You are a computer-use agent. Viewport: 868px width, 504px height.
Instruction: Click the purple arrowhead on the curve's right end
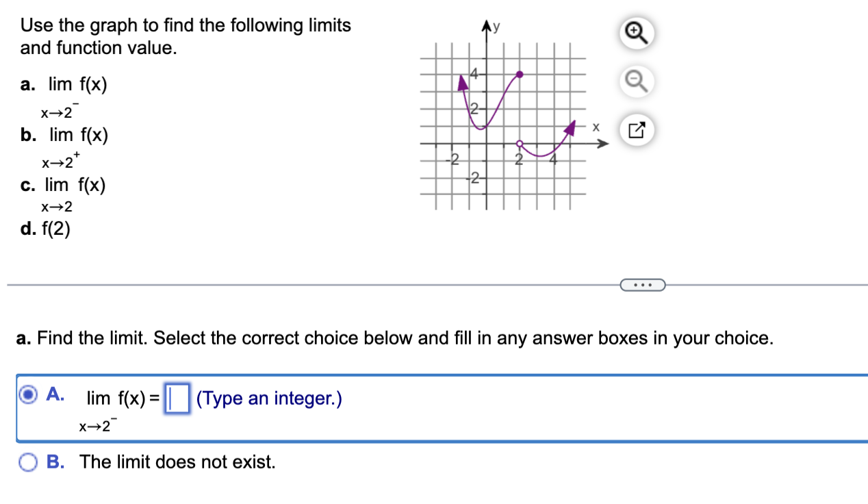[x=570, y=128]
